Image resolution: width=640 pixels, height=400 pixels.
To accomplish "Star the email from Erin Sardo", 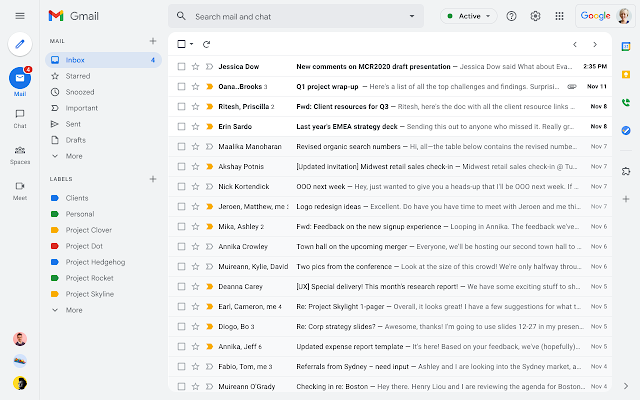I will 196,126.
